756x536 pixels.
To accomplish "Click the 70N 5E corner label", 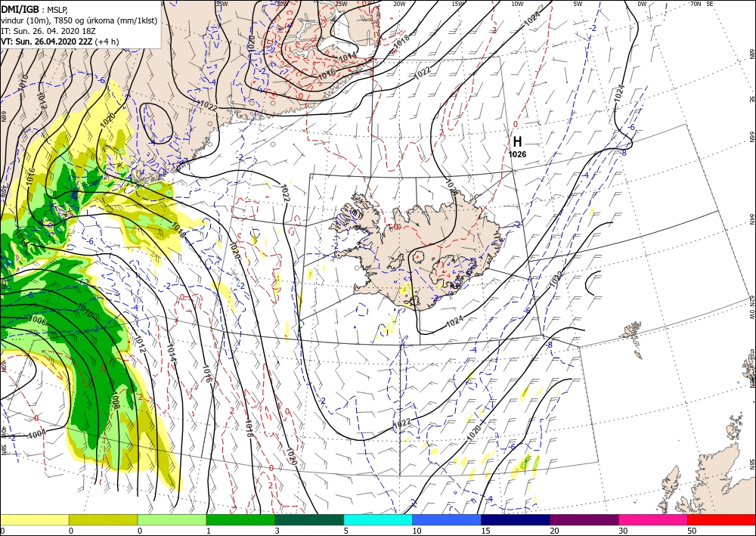I will tap(702, 4).
